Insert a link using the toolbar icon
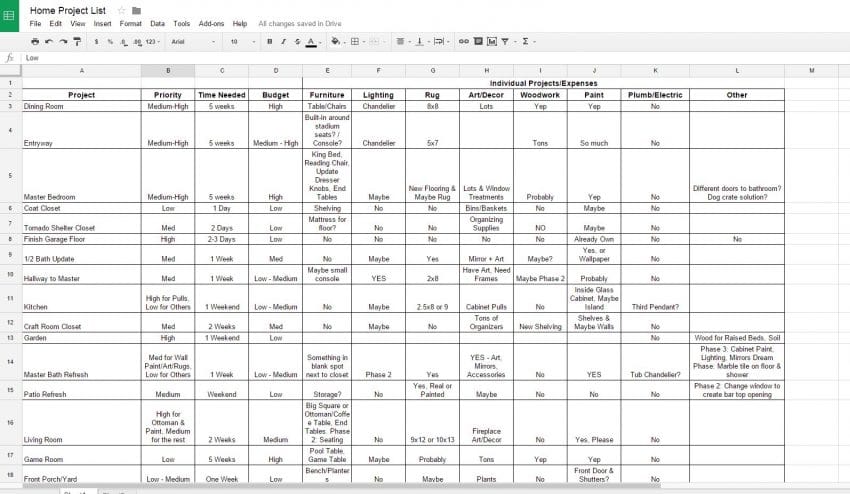 point(463,41)
